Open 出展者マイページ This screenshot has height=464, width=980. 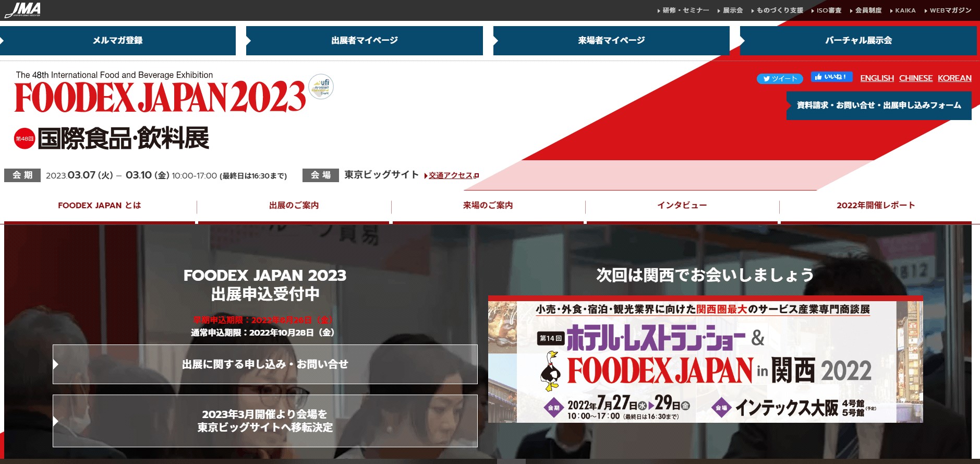pos(365,40)
